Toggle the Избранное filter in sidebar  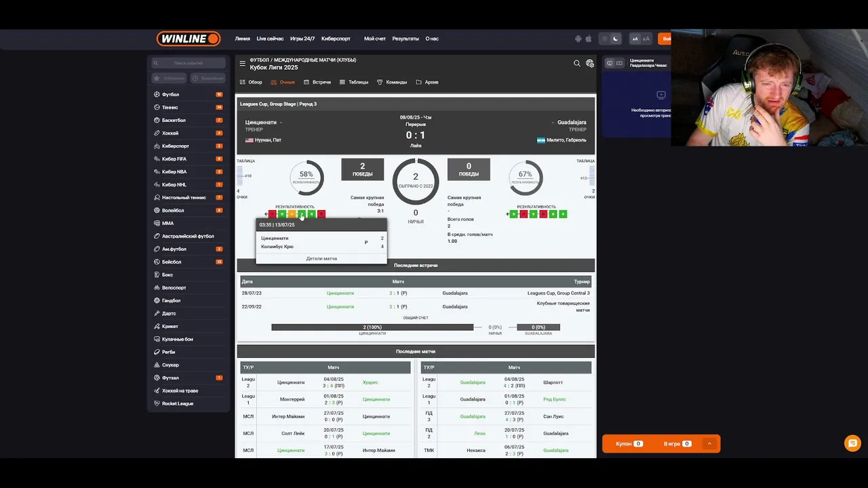click(x=169, y=78)
